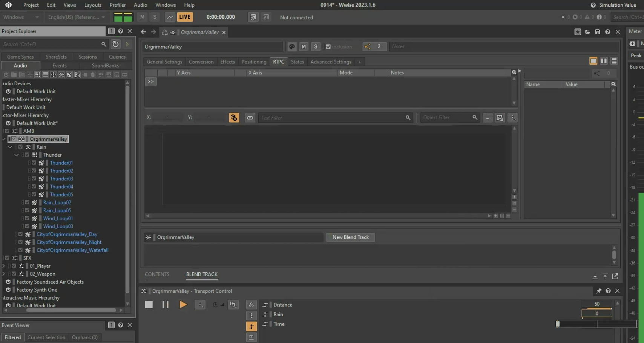The image size is (644, 343).
Task: Open the Layouts menu
Action: pyautogui.click(x=93, y=5)
